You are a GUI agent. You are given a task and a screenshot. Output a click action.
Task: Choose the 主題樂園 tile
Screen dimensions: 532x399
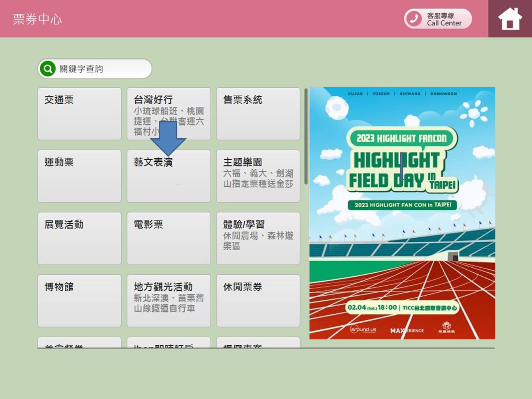click(258, 176)
